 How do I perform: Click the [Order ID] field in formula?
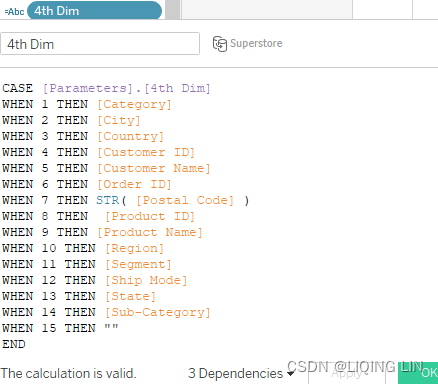(x=134, y=184)
